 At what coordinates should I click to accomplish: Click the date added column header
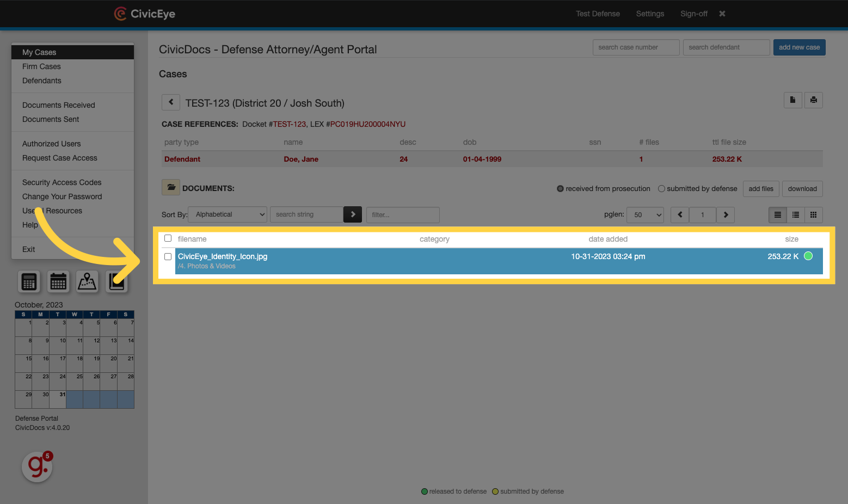pos(608,239)
